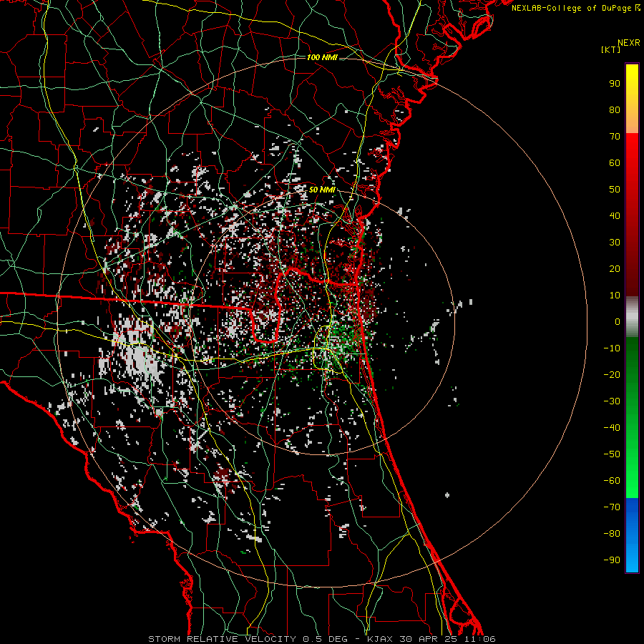The width and height of the screenshot is (644, 644).
Task: Click the positive 40 value on velocity scale
Action: (615, 216)
